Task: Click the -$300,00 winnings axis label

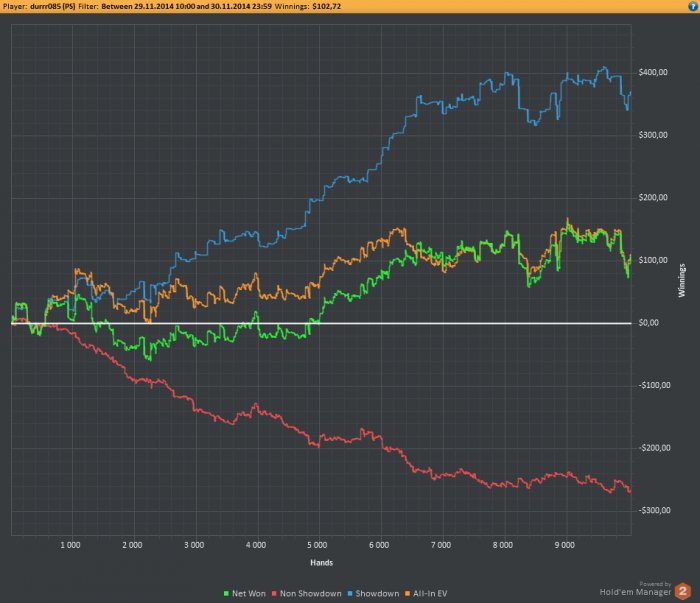Action: [654, 511]
